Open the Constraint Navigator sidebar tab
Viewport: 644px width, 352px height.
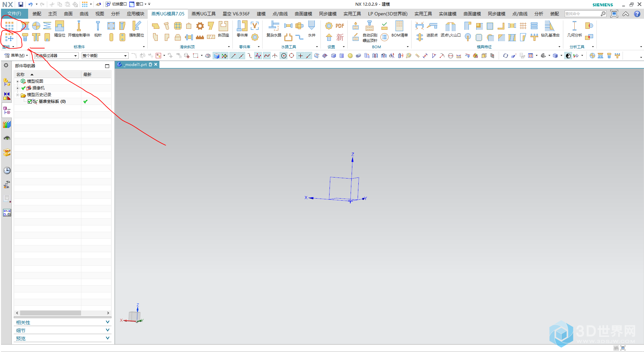pyautogui.click(x=7, y=96)
